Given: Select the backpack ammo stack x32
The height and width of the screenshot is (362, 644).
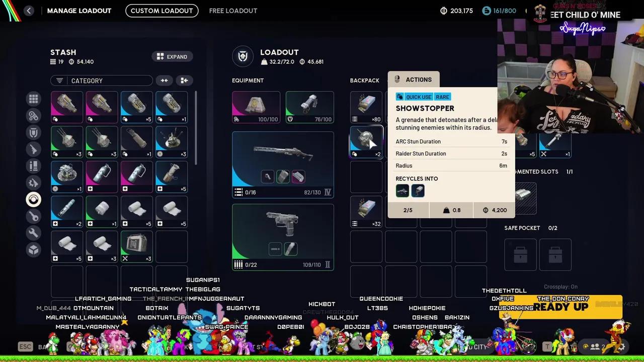Looking at the screenshot, I should pos(366,212).
